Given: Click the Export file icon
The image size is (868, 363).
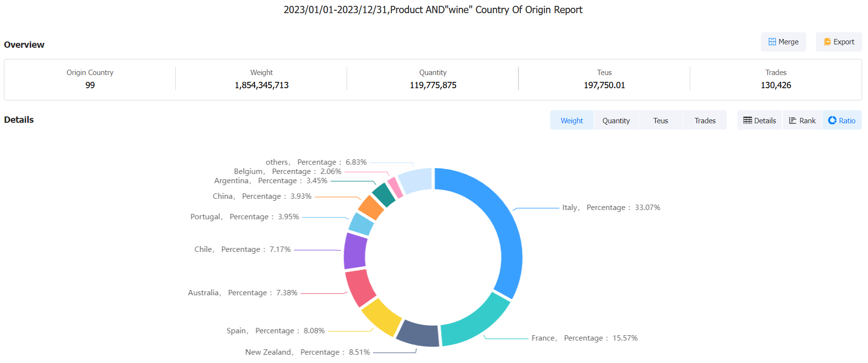Looking at the screenshot, I should (827, 42).
